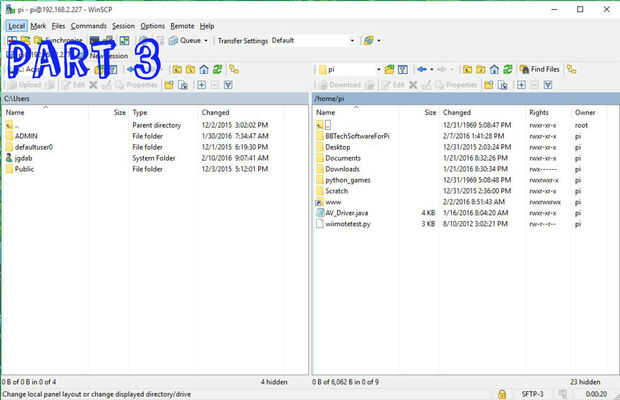Viewport: 620px width, 400px height.
Task: Open the Remote menu
Action: [182, 26]
